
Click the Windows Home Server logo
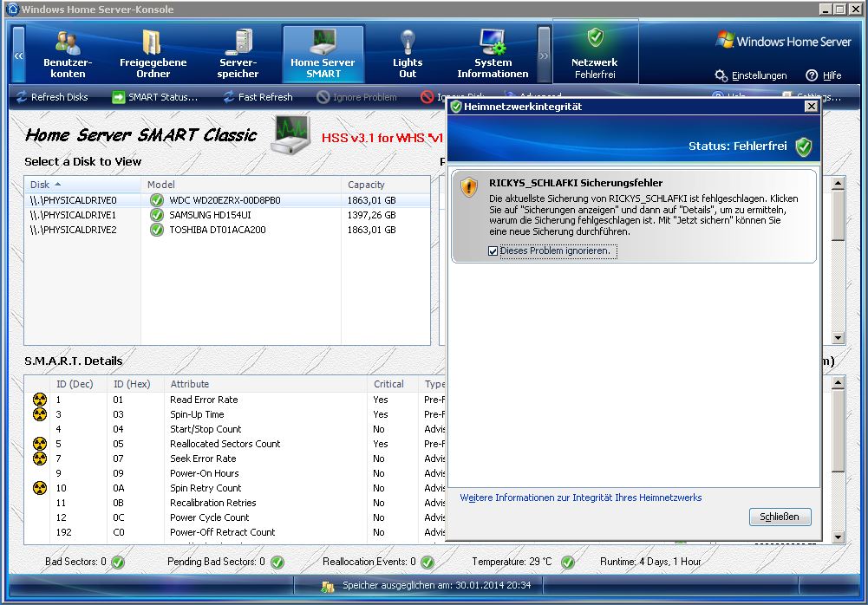pos(783,41)
